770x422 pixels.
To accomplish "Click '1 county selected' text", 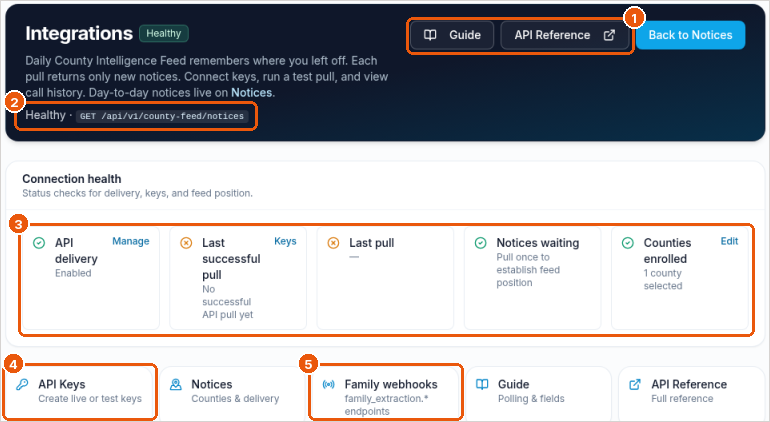I will [x=663, y=280].
